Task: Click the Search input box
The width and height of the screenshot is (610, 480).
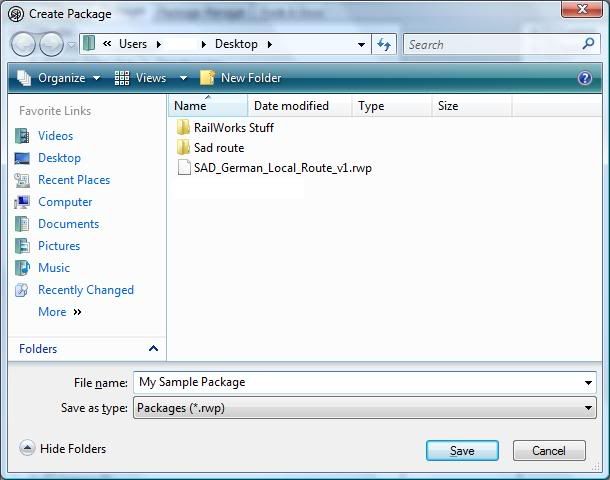Action: (490, 45)
